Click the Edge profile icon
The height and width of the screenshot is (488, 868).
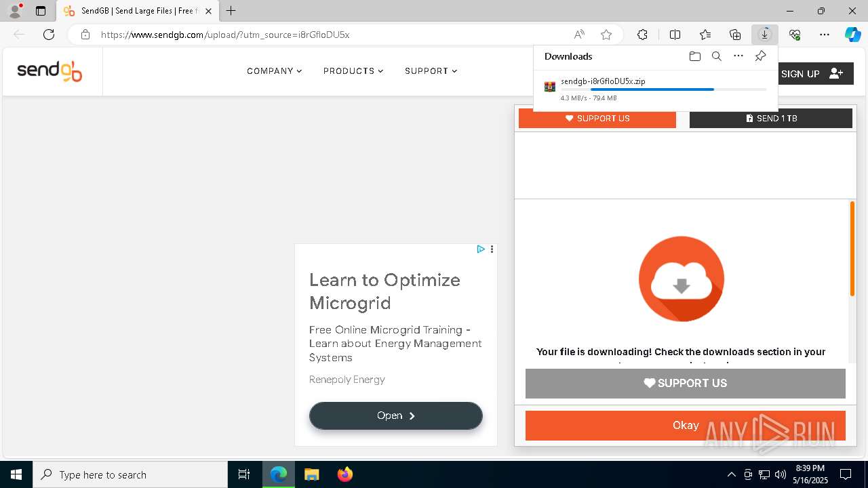(x=15, y=11)
